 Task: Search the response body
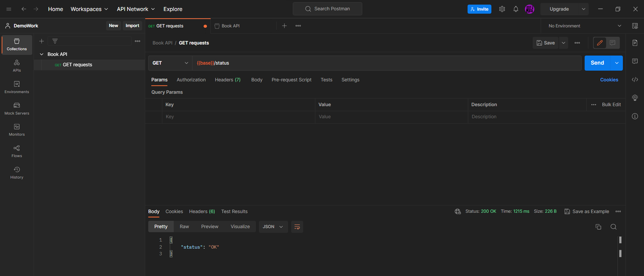613,227
